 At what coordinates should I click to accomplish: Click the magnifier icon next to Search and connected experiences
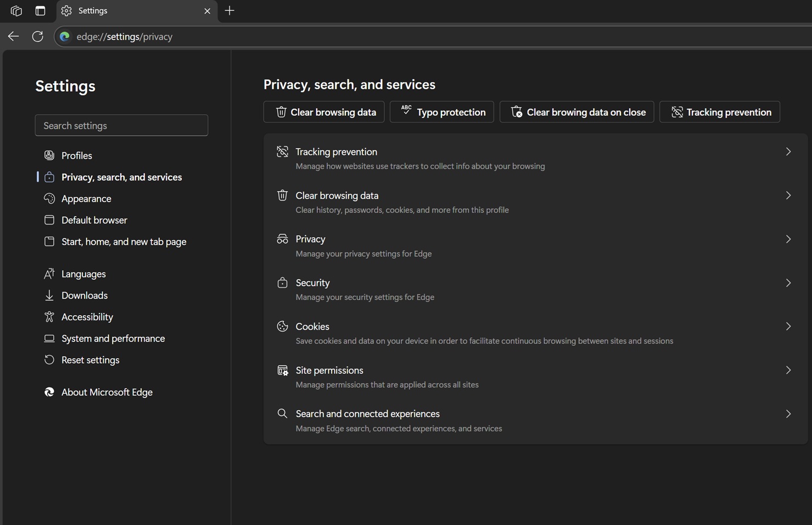click(282, 413)
